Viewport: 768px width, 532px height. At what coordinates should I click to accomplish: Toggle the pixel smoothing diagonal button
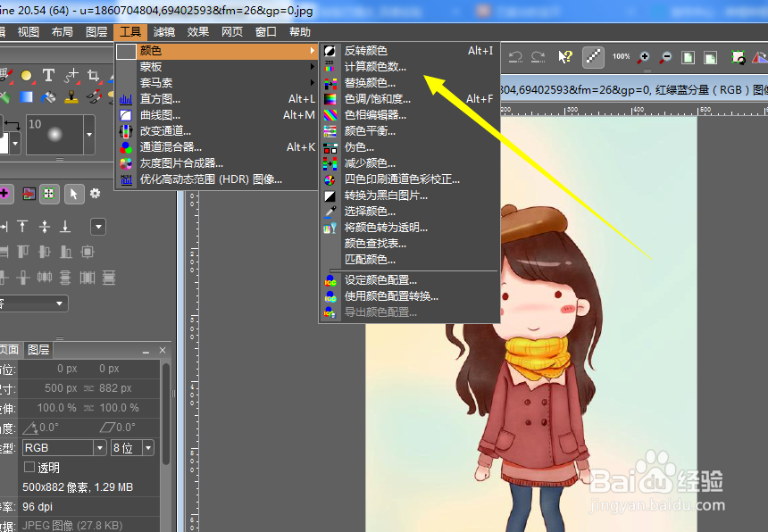(593, 57)
